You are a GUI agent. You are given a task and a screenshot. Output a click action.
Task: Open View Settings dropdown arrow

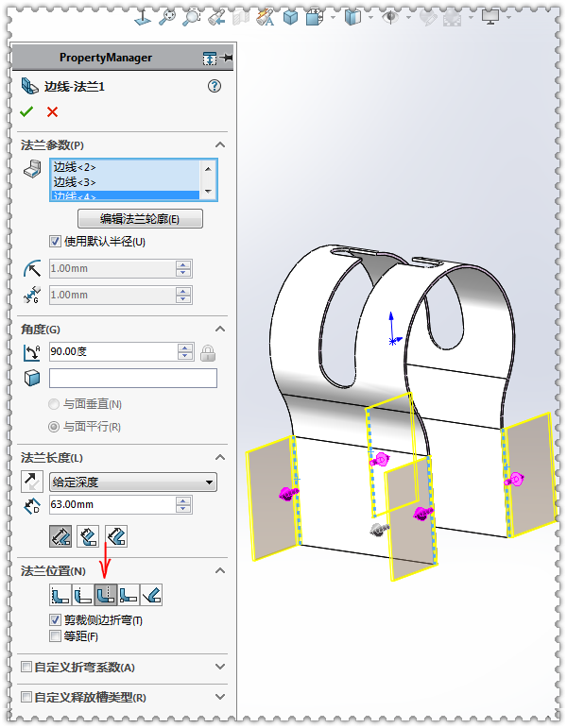coord(508,18)
